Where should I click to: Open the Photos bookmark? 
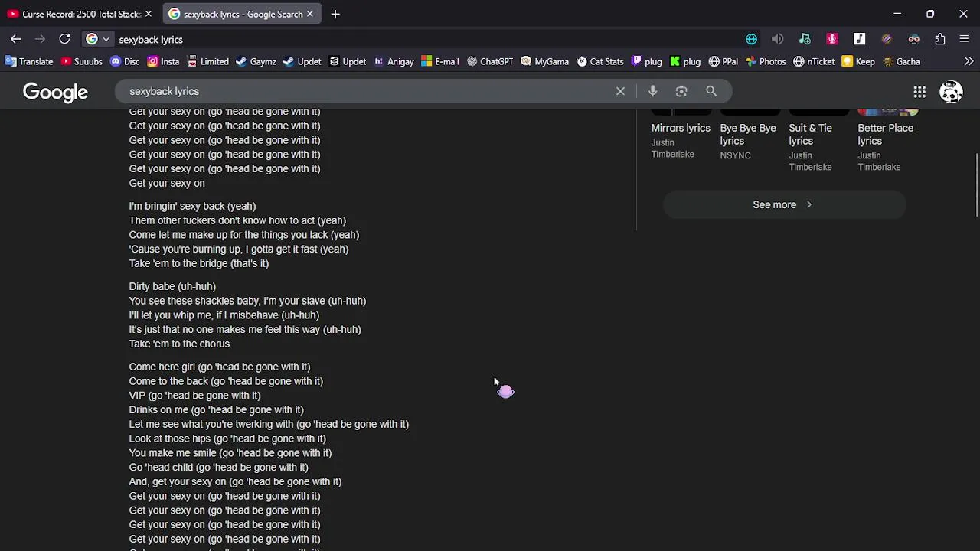coord(765,61)
